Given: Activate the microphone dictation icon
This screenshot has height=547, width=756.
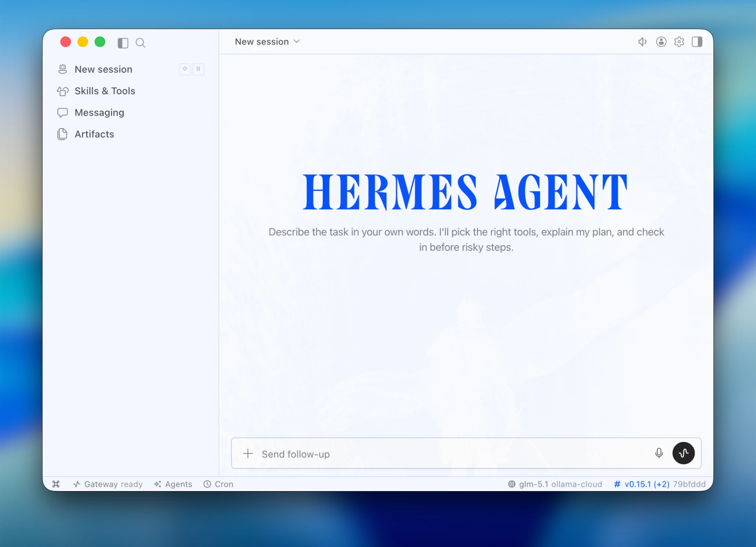Looking at the screenshot, I should 659,453.
